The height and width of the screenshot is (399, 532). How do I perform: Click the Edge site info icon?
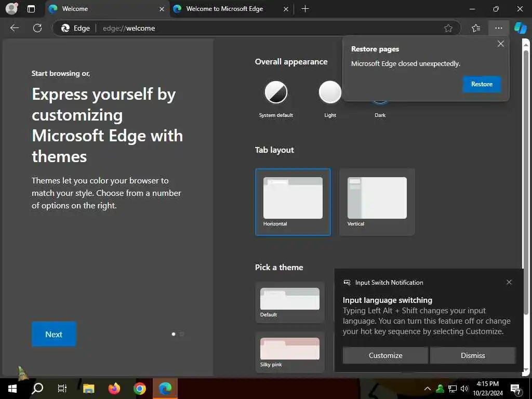click(75, 28)
